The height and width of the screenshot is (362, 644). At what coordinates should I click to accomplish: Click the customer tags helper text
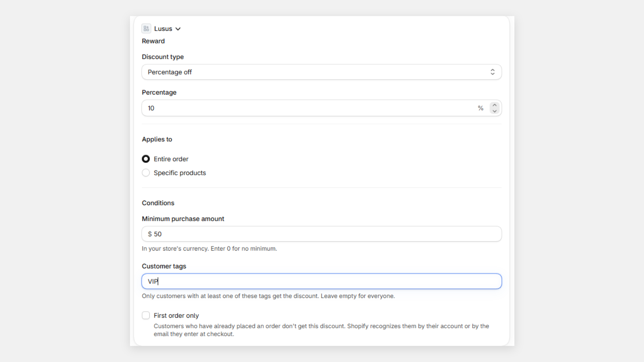click(x=268, y=296)
